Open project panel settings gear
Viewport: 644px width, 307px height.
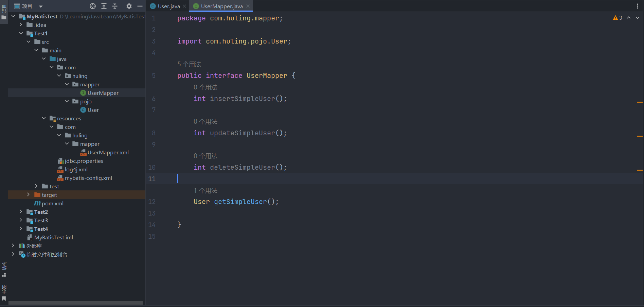(x=129, y=6)
